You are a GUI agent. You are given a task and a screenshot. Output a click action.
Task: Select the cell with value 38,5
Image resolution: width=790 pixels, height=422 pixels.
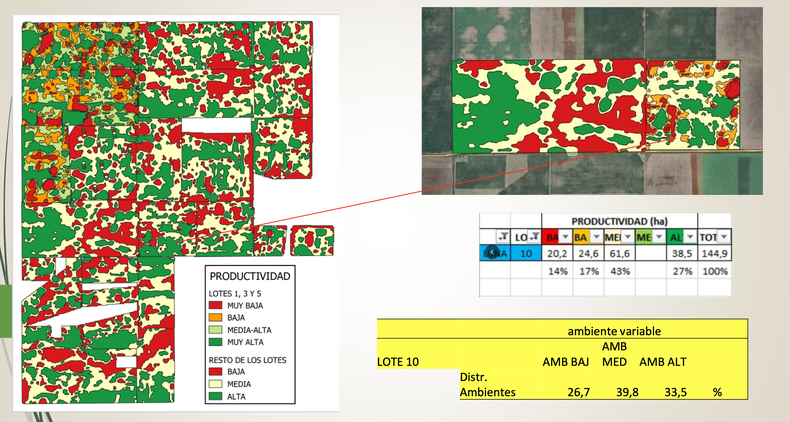pyautogui.click(x=682, y=253)
